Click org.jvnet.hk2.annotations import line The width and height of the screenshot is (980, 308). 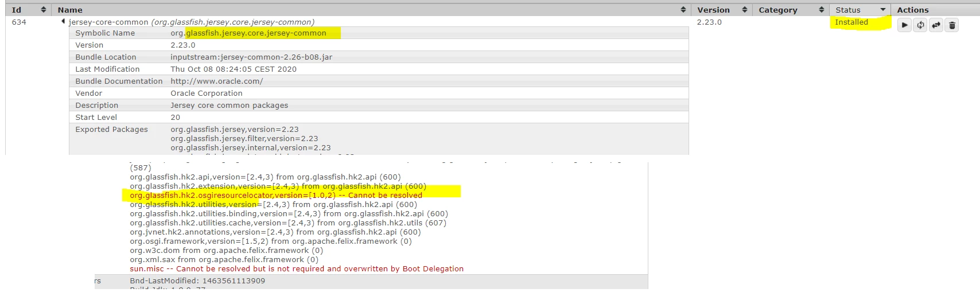[275, 232]
